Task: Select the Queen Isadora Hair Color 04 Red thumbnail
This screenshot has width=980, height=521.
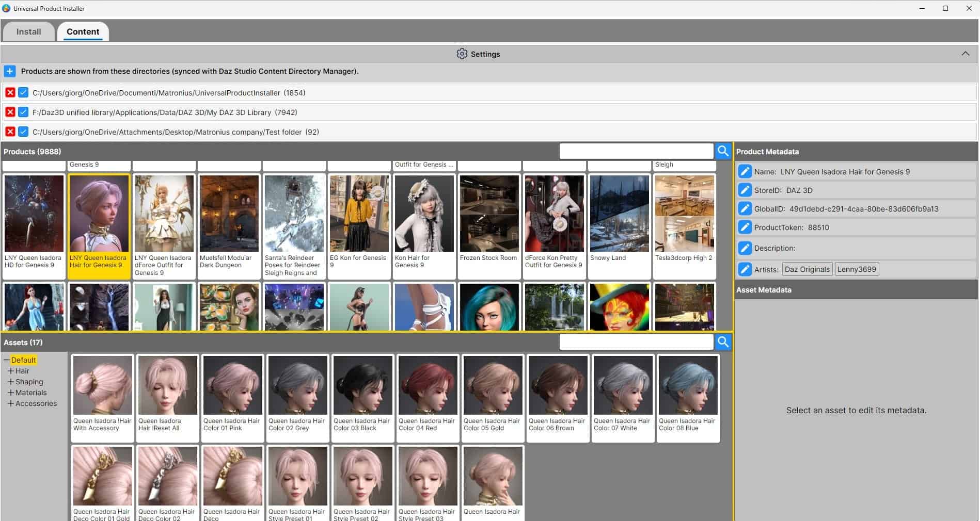Action: click(428, 385)
